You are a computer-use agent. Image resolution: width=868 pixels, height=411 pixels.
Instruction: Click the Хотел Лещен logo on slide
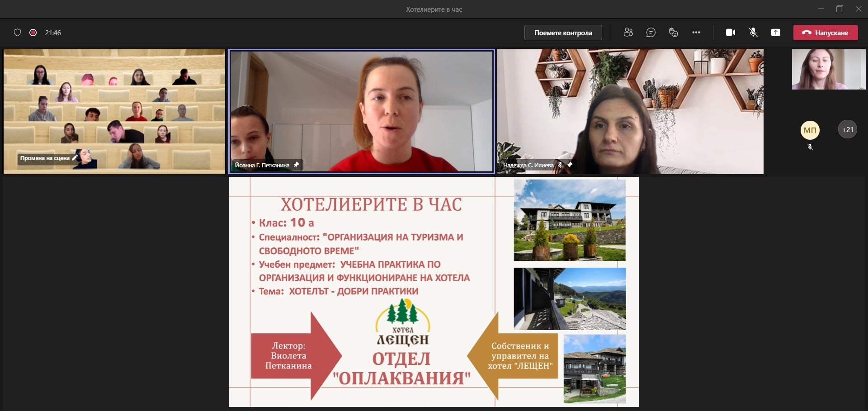pos(403,322)
